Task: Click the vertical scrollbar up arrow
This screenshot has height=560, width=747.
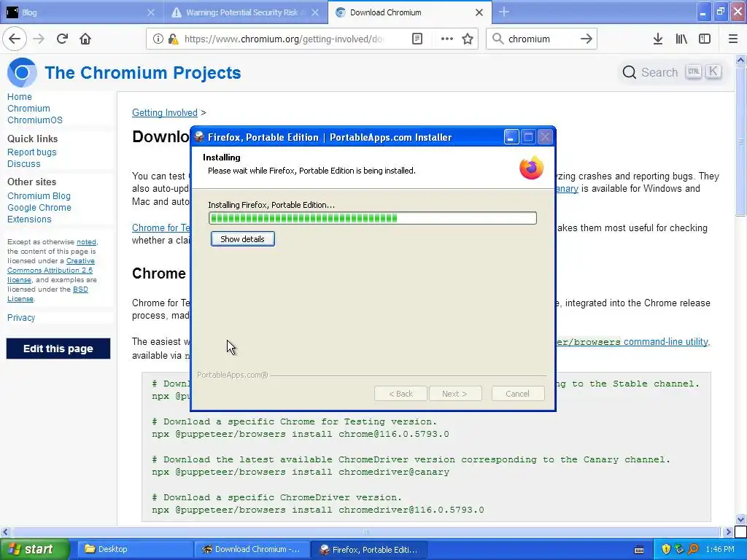Action: 741,60
